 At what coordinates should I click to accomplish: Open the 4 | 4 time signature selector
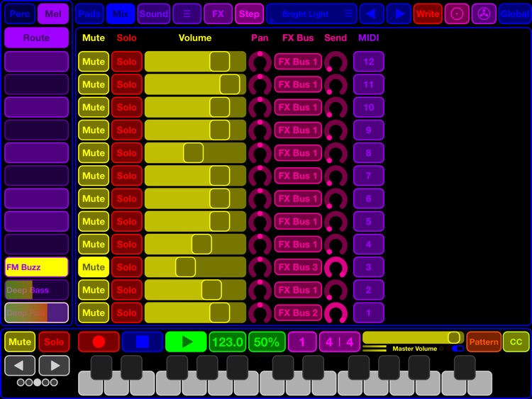[x=339, y=342]
